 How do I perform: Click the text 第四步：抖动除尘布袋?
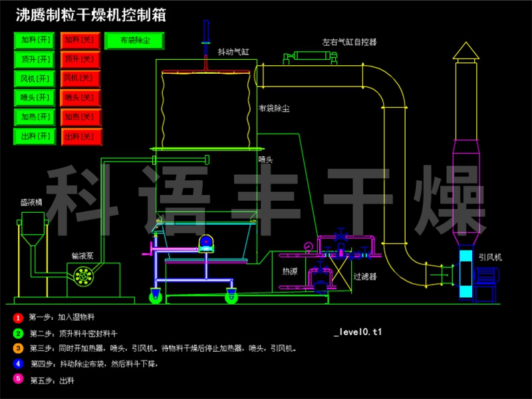[x=68, y=364]
